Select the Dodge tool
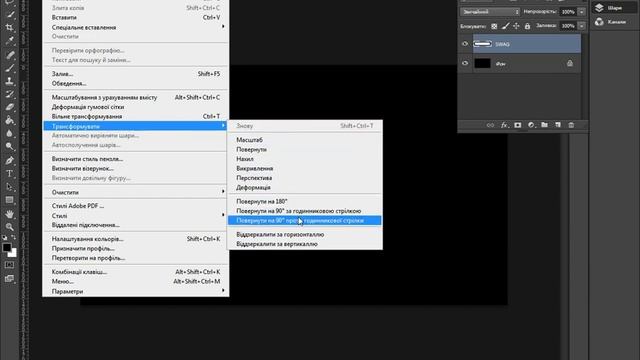640x360 pixels. (9, 147)
